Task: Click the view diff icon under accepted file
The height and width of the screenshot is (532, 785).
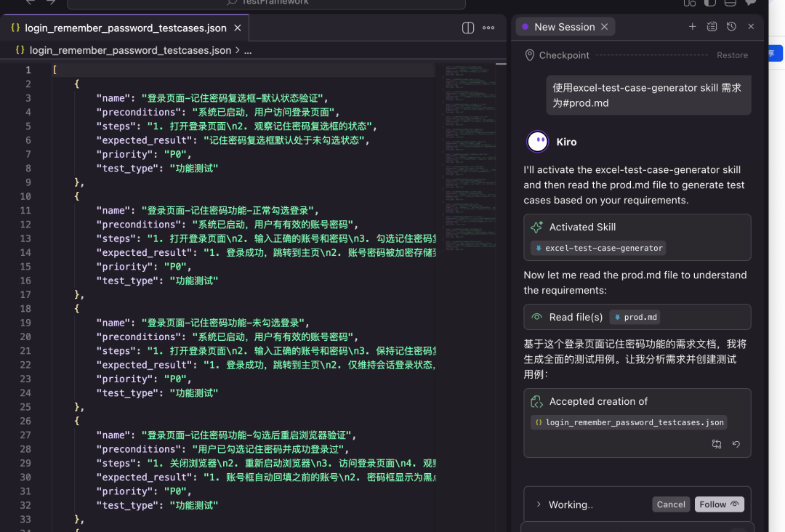Action: coord(717,444)
